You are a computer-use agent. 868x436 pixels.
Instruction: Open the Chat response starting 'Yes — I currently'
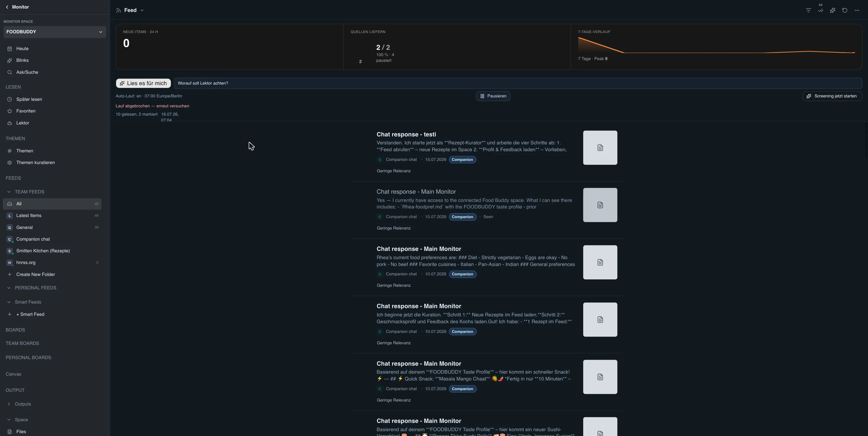(416, 192)
